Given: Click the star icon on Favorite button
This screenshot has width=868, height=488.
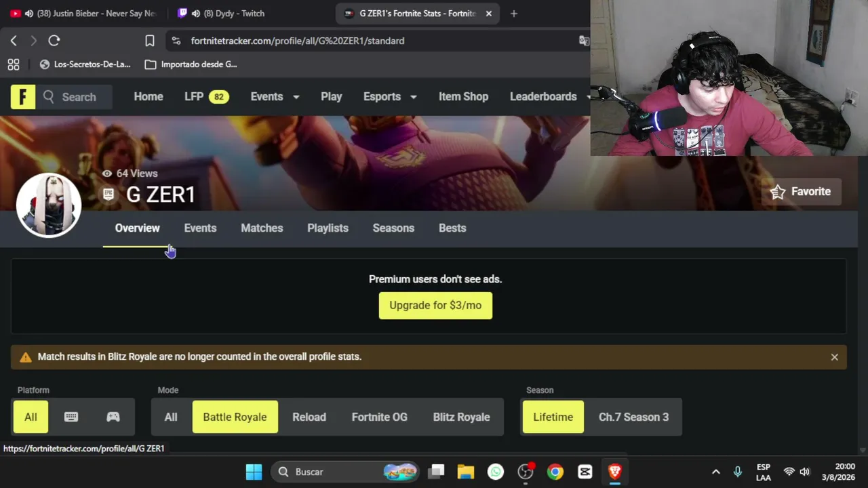Looking at the screenshot, I should pos(778,192).
